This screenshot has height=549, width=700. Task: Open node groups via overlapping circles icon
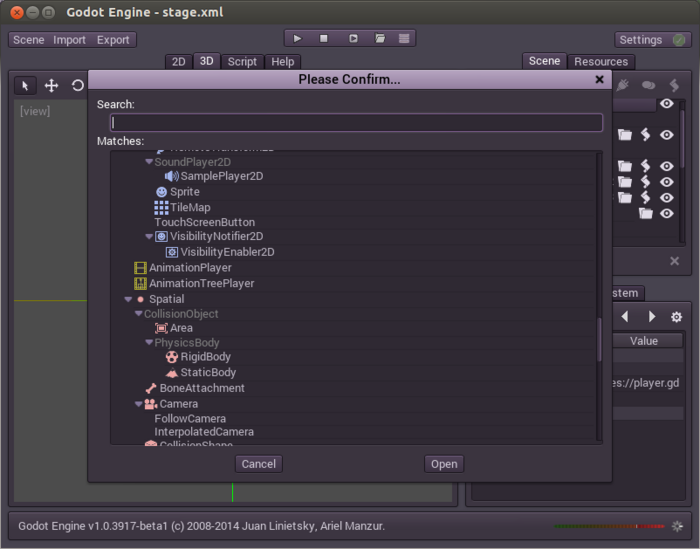(x=648, y=85)
